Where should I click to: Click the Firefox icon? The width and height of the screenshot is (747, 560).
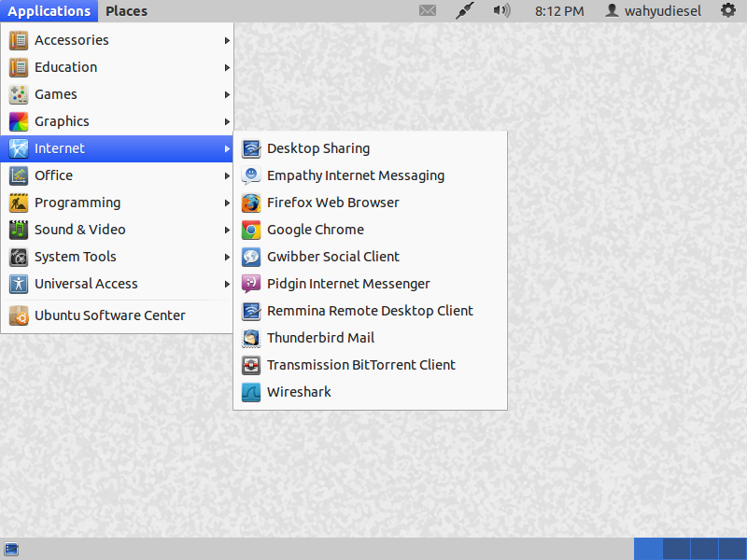click(x=251, y=203)
